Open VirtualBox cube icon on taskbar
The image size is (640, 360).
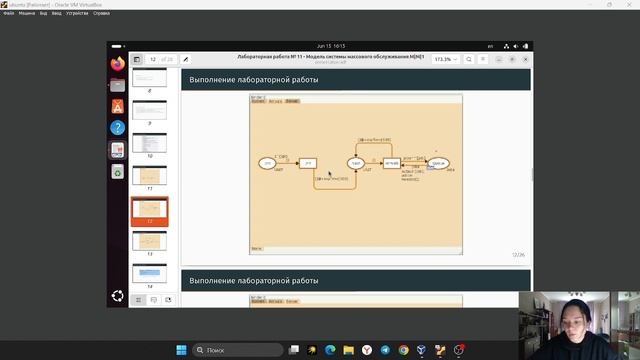421,350
